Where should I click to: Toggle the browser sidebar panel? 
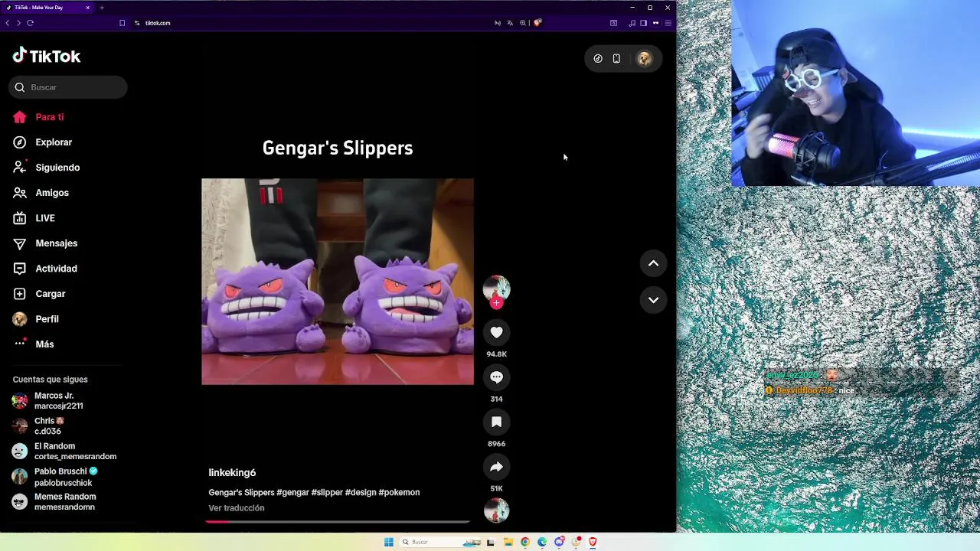(643, 23)
